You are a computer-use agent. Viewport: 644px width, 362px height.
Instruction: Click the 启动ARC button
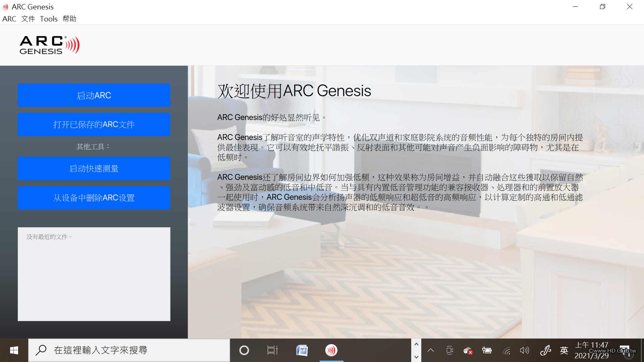pyautogui.click(x=94, y=96)
